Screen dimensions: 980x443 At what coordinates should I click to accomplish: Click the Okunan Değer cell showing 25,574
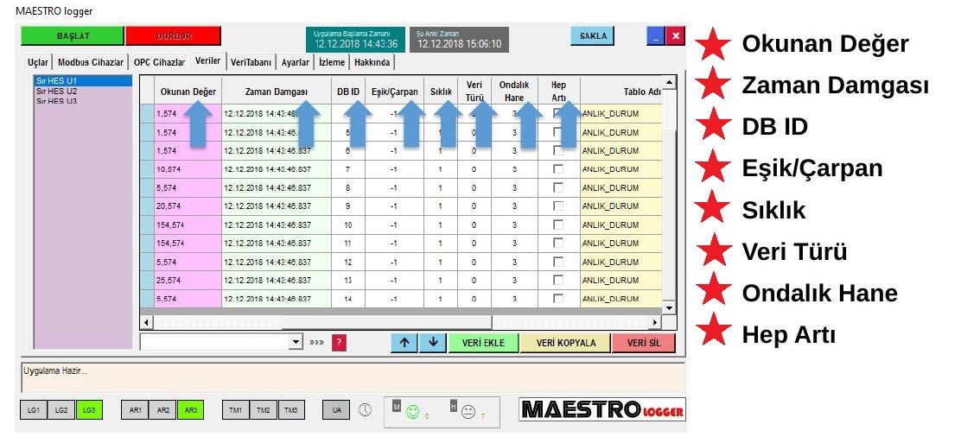coord(188,280)
